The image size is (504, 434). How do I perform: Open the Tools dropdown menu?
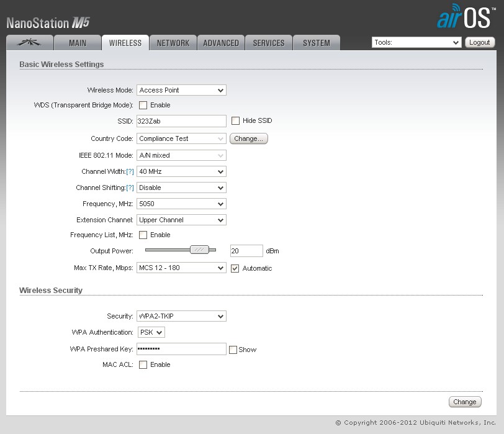coord(416,42)
